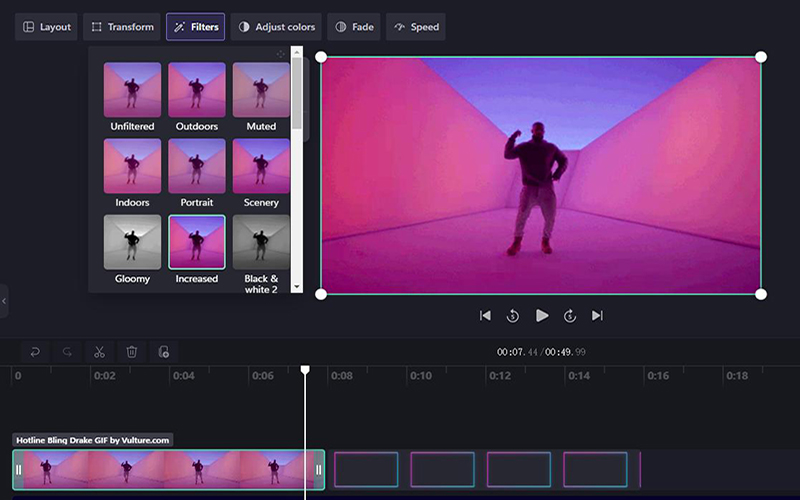Open the Adjust colors tab
Viewport: 800px width, 500px height.
276,27
